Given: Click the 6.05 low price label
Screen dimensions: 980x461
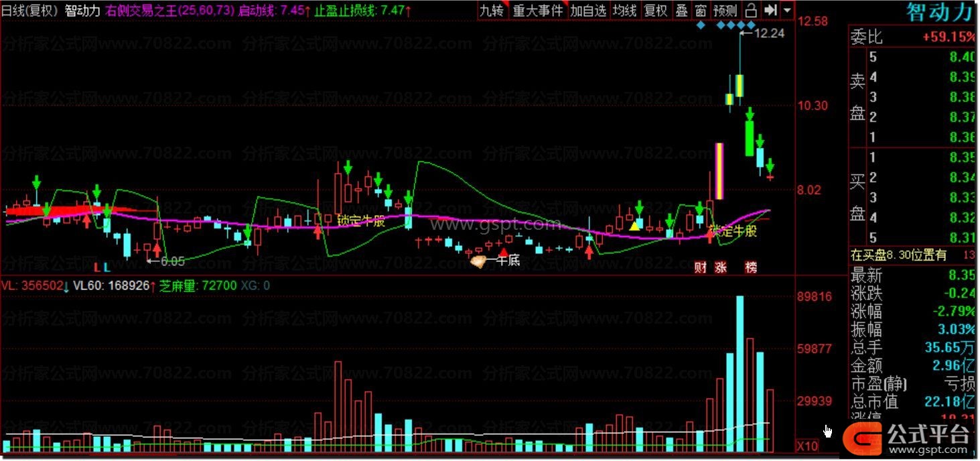Looking at the screenshot, I should pos(171,261).
